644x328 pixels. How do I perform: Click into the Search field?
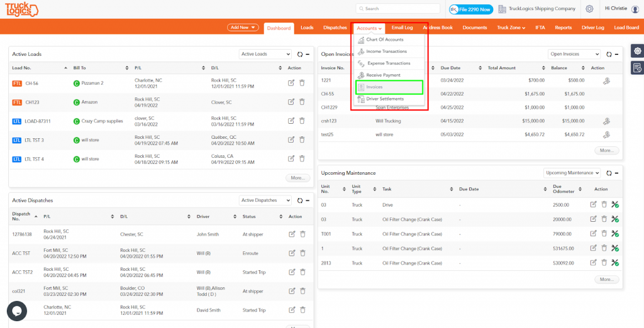point(398,9)
